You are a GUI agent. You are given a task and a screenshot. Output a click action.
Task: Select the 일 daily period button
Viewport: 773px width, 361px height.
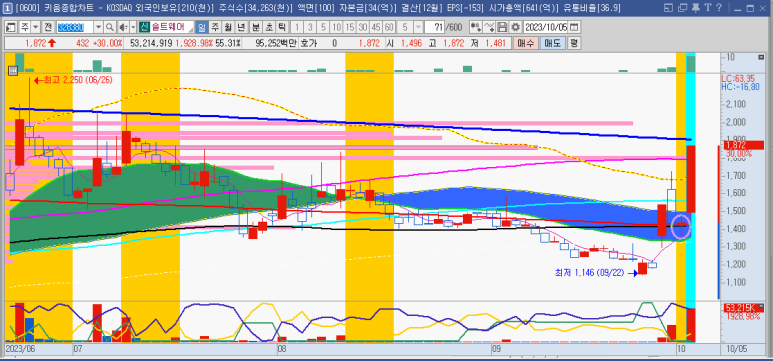[202, 27]
